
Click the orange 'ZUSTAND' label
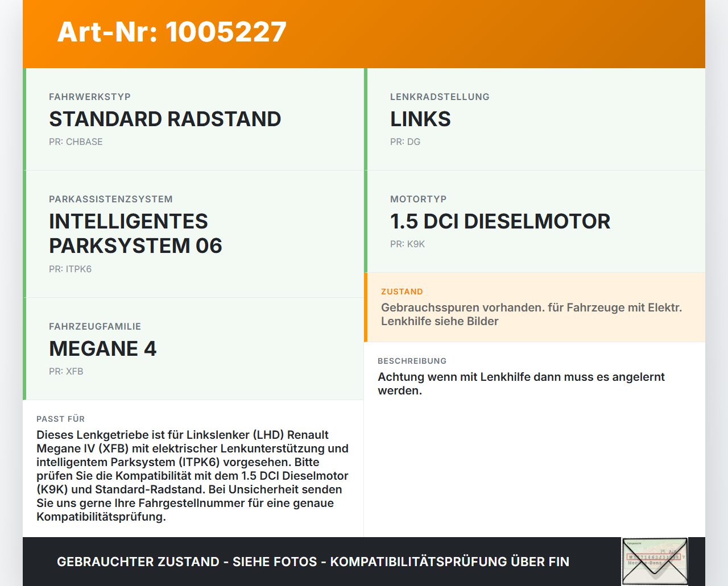(x=402, y=292)
